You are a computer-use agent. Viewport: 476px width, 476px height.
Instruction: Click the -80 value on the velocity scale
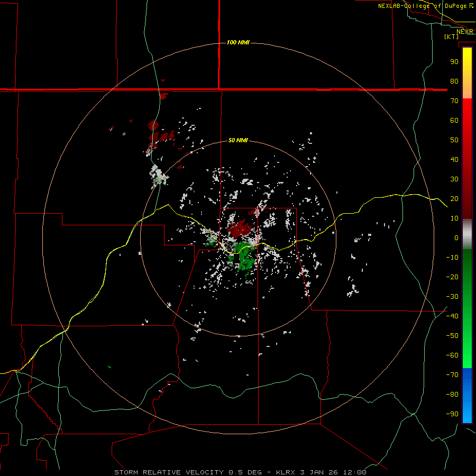[452, 395]
